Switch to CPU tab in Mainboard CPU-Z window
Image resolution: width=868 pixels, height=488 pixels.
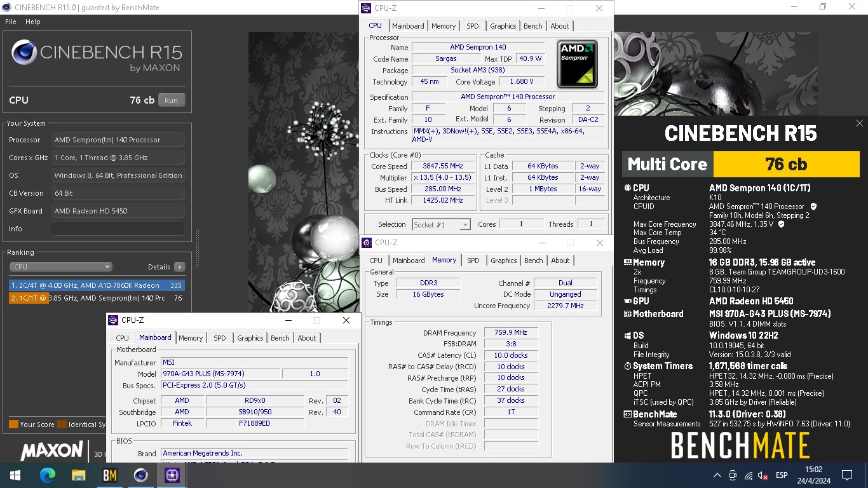point(123,338)
